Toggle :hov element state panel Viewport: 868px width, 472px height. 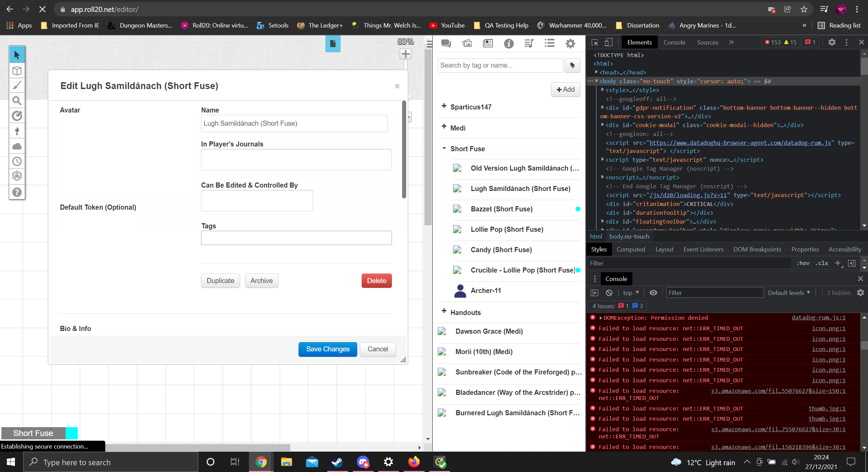click(x=803, y=263)
